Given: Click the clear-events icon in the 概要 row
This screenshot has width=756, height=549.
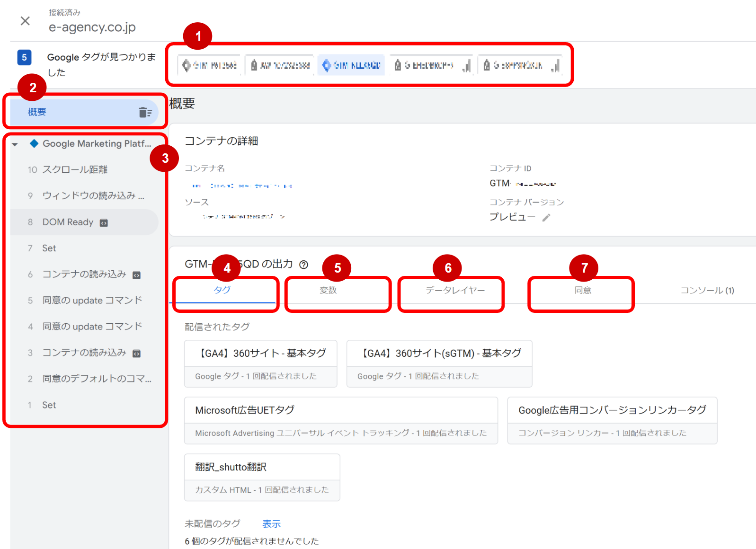Looking at the screenshot, I should 145,112.
